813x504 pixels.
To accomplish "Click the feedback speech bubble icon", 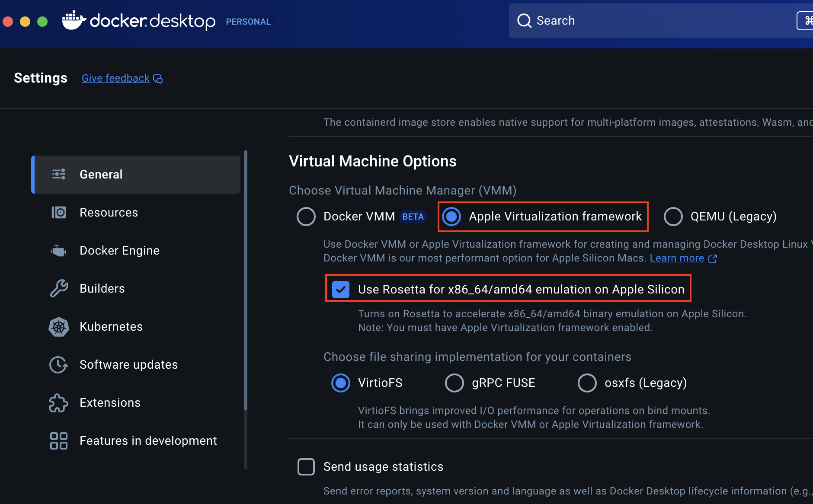I will tap(158, 79).
